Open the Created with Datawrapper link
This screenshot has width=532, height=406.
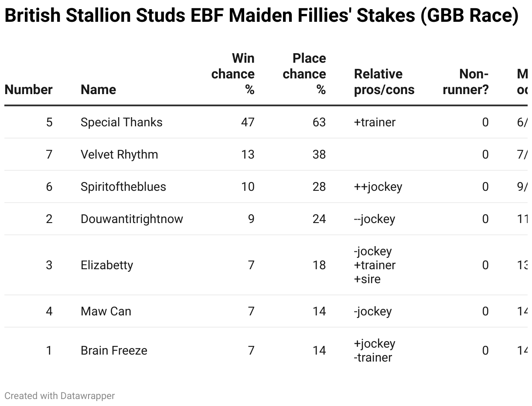pyautogui.click(x=60, y=396)
